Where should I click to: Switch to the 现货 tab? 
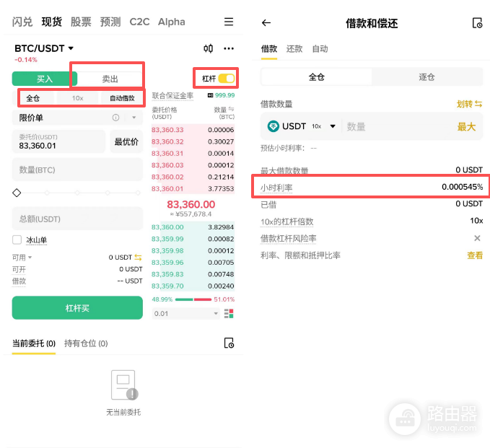[51, 22]
